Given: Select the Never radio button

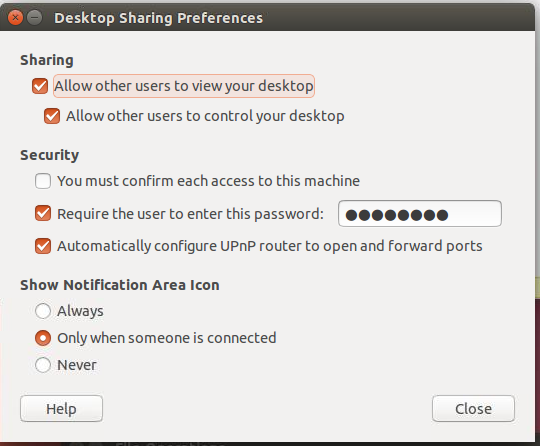Looking at the screenshot, I should pyautogui.click(x=43, y=365).
